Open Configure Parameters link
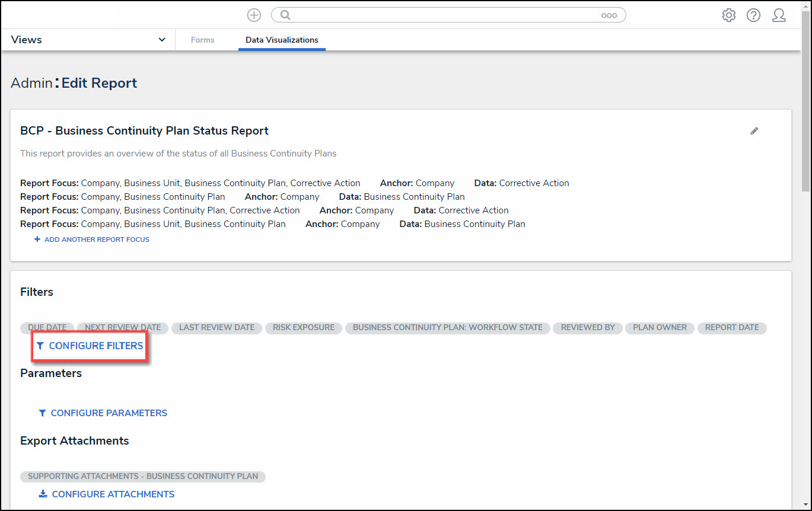The image size is (812, 511). coord(109,413)
